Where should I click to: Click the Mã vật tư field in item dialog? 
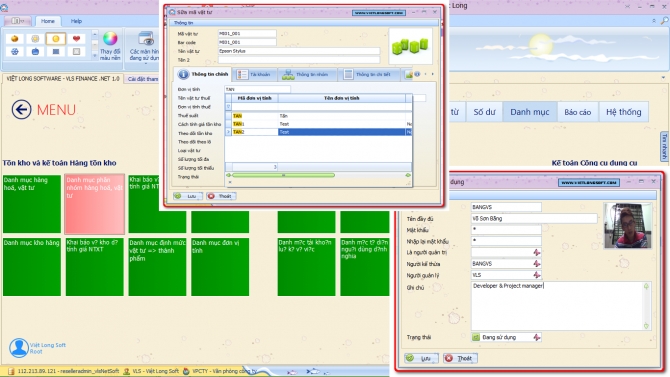point(247,33)
